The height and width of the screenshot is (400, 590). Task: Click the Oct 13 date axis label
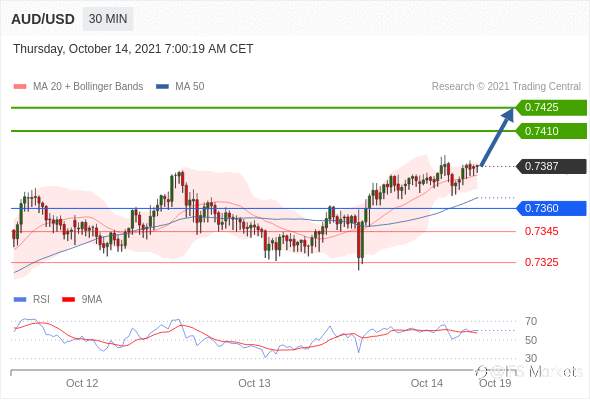pyautogui.click(x=254, y=383)
